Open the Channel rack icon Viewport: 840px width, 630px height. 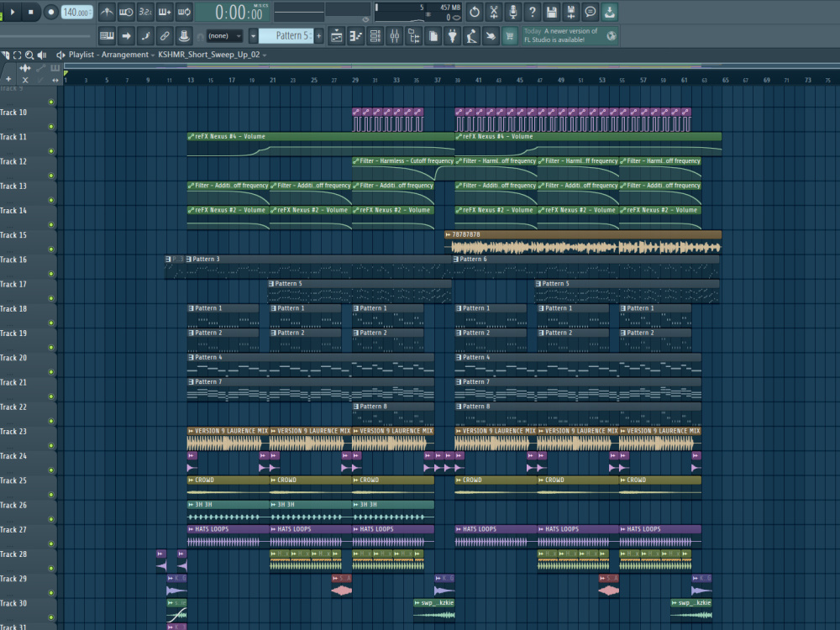[x=375, y=36]
